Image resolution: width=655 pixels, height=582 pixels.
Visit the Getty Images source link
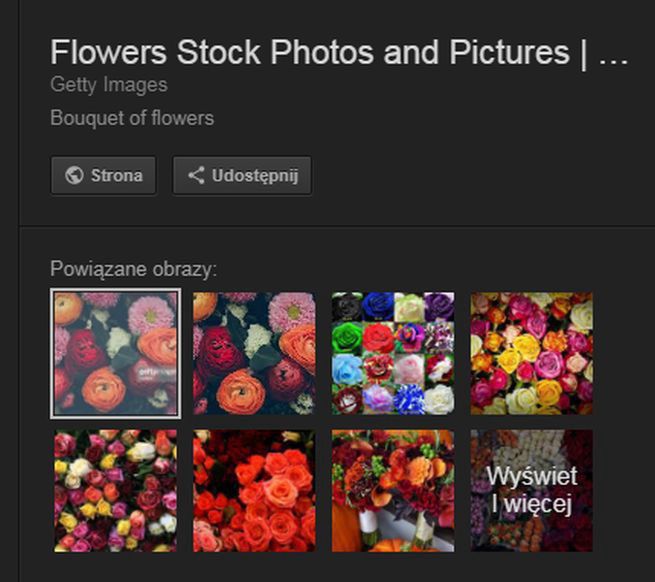[x=109, y=85]
